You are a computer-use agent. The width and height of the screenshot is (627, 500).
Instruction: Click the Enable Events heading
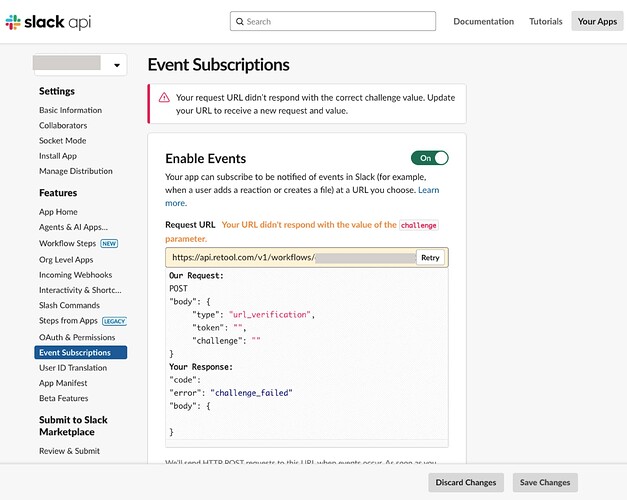(206, 158)
